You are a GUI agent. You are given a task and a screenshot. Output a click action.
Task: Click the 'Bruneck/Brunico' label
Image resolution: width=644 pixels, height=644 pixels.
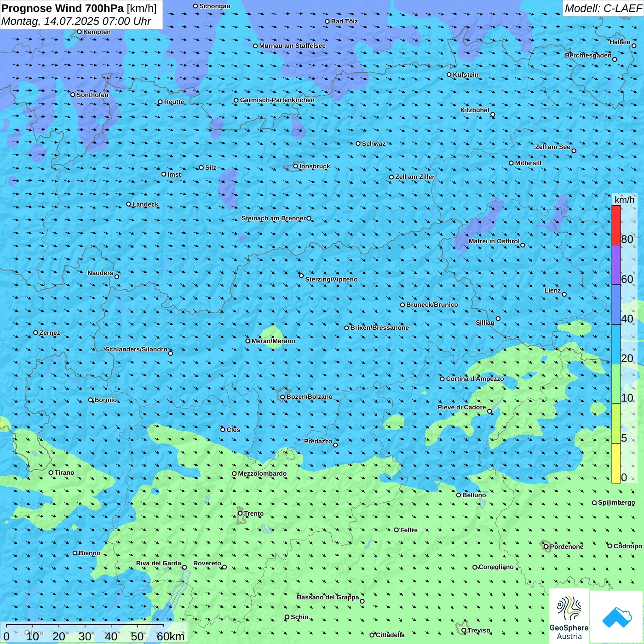(432, 305)
